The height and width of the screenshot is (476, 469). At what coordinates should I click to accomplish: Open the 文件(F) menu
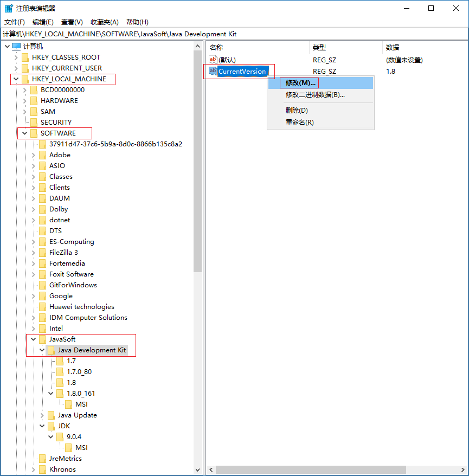click(15, 22)
